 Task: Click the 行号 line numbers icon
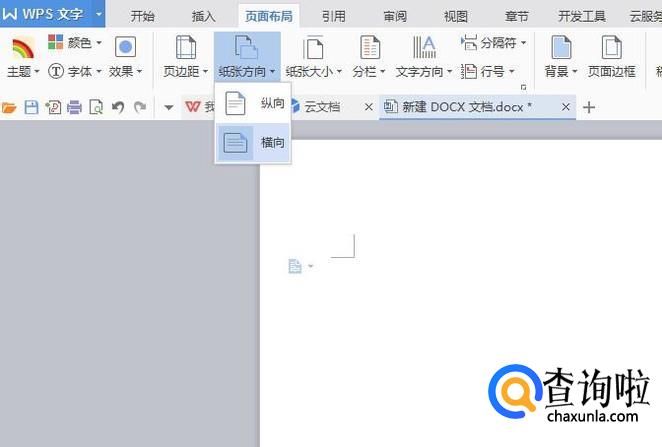point(469,71)
